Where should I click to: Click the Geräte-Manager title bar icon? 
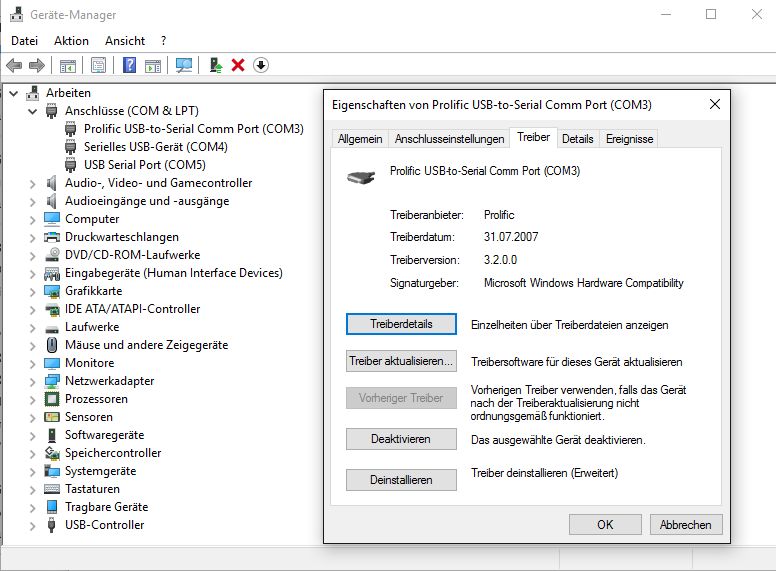[x=16, y=14]
